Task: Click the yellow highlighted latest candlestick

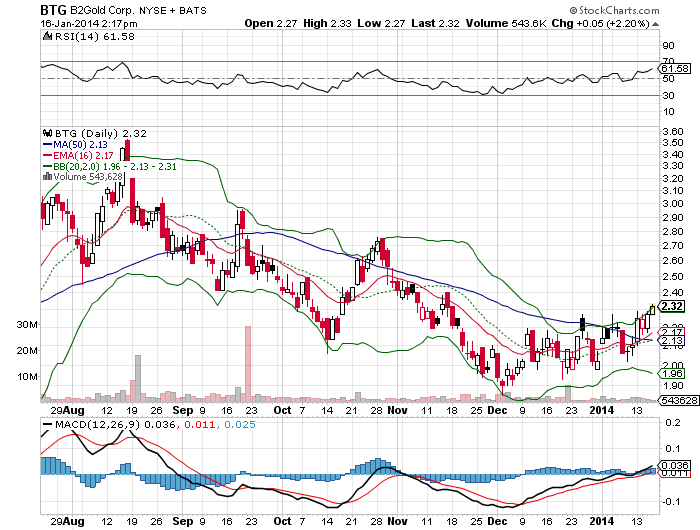Action: 652,309
